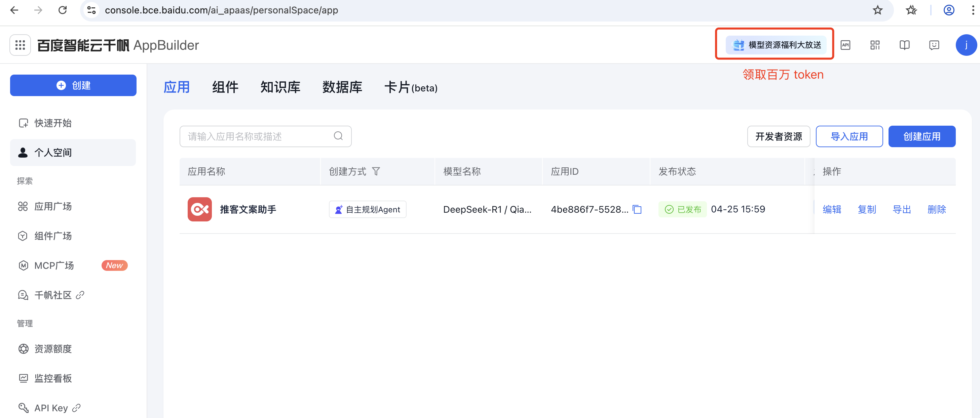980x418 pixels.
Task: Click 删除 for 推客文案助手
Action: point(937,209)
